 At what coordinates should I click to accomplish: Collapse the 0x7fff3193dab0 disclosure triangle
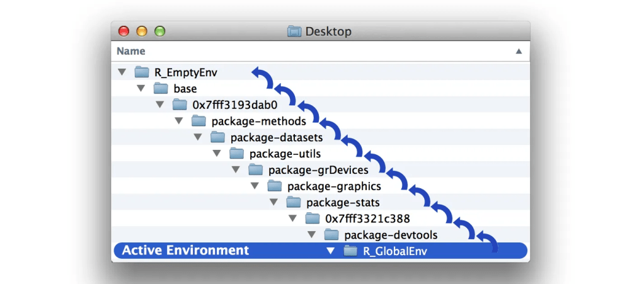[x=160, y=105]
